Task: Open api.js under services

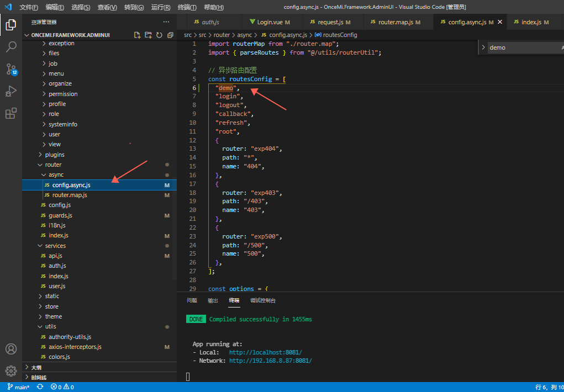Action: tap(99, 256)
